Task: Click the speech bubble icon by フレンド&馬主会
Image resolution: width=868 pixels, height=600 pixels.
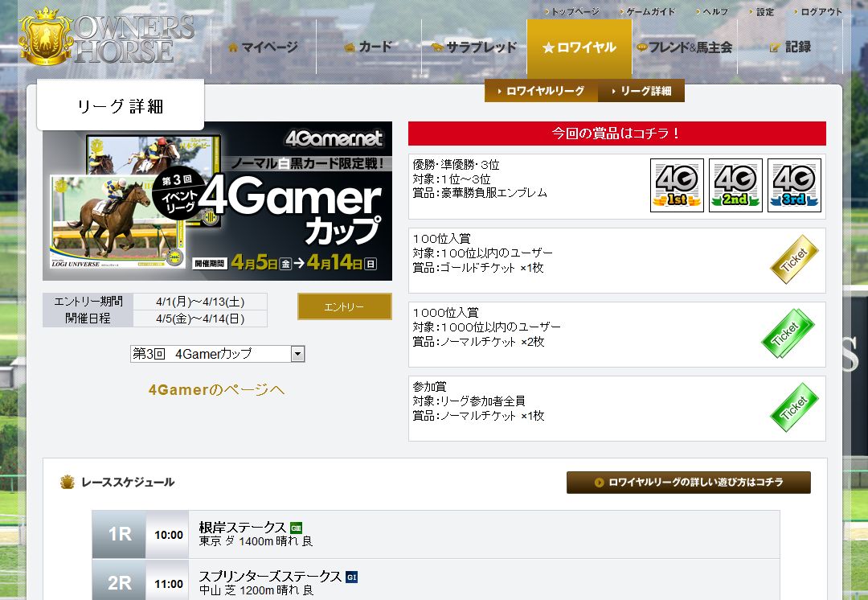Action: (x=642, y=47)
